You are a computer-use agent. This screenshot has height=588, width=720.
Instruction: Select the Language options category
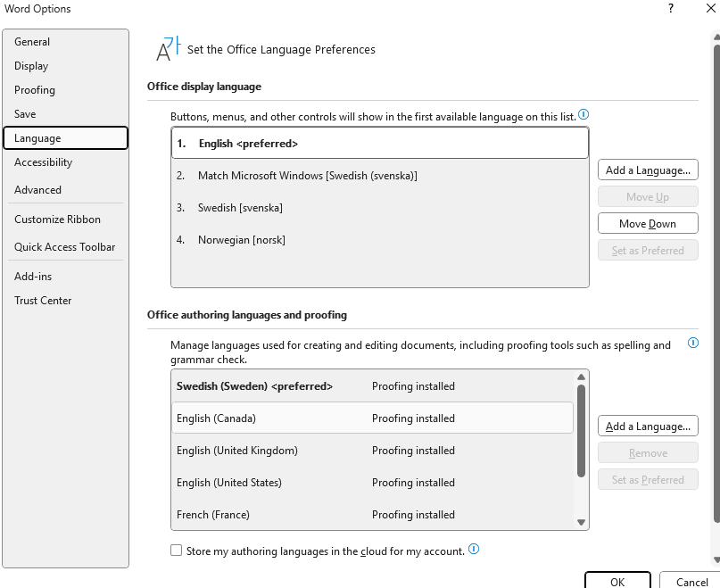(65, 137)
